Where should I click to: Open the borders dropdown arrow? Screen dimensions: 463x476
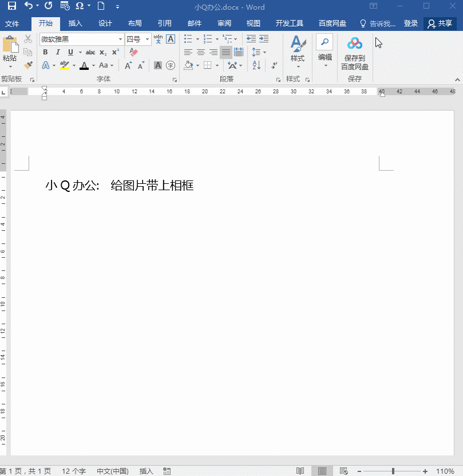[217, 65]
